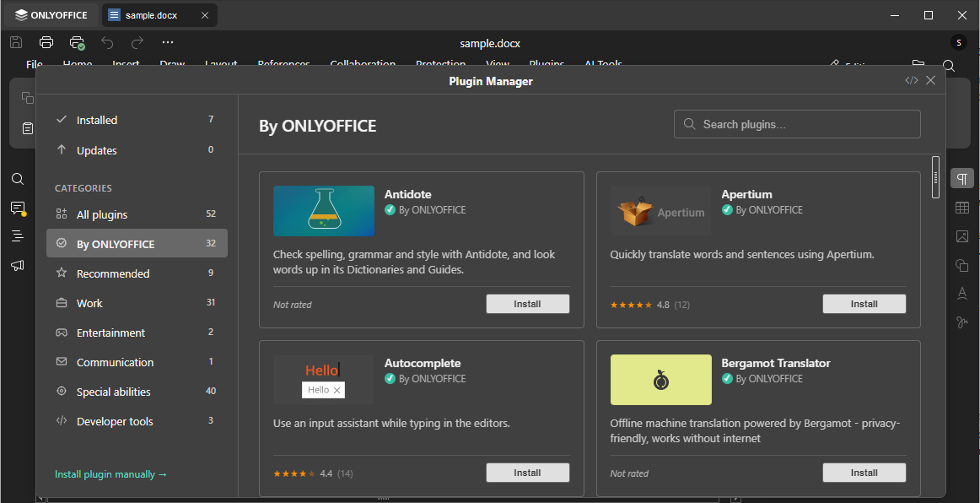Select the Recommended category
Screen dimensions: 980x503
click(x=137, y=273)
